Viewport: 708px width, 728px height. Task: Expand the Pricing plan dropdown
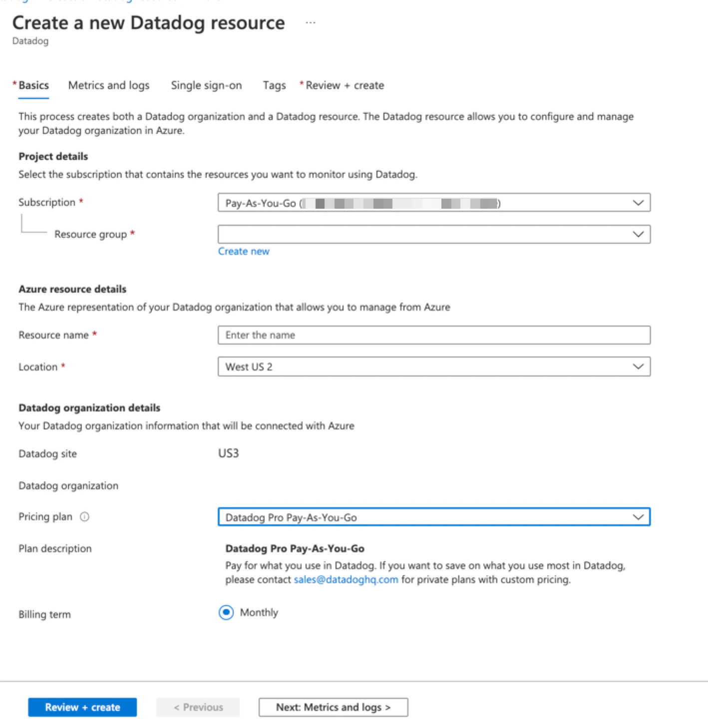[434, 517]
